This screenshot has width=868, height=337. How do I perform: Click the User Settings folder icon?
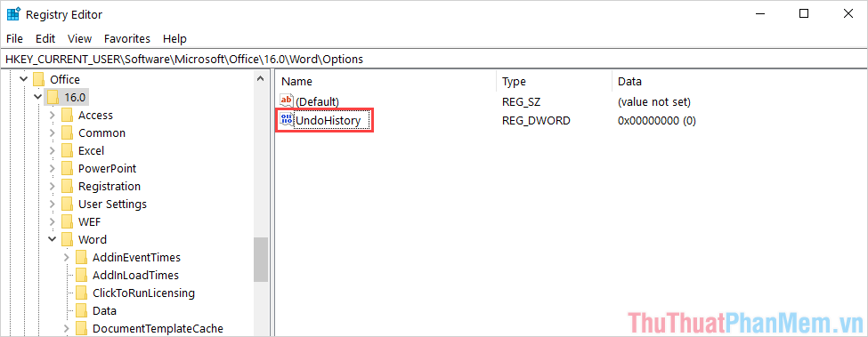(67, 204)
